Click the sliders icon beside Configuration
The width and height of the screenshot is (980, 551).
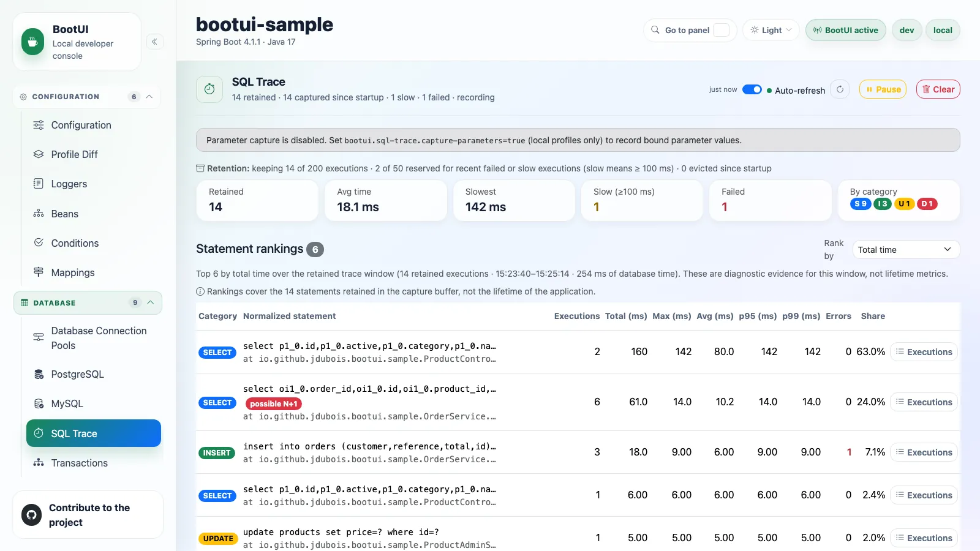pyautogui.click(x=39, y=125)
